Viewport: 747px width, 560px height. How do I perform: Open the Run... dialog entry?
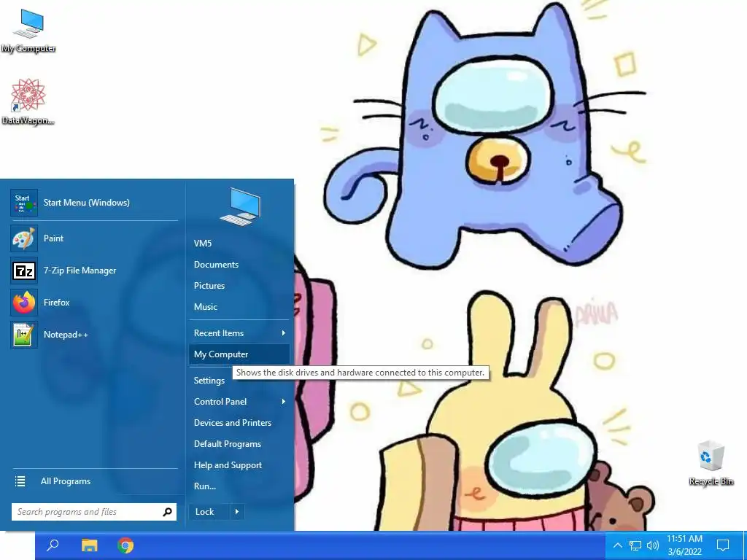(x=239, y=486)
